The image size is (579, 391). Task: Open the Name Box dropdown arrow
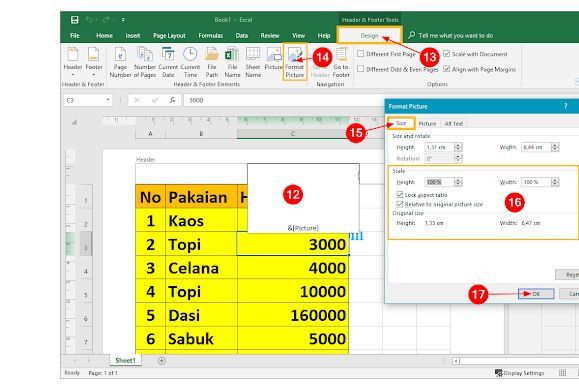(x=107, y=100)
